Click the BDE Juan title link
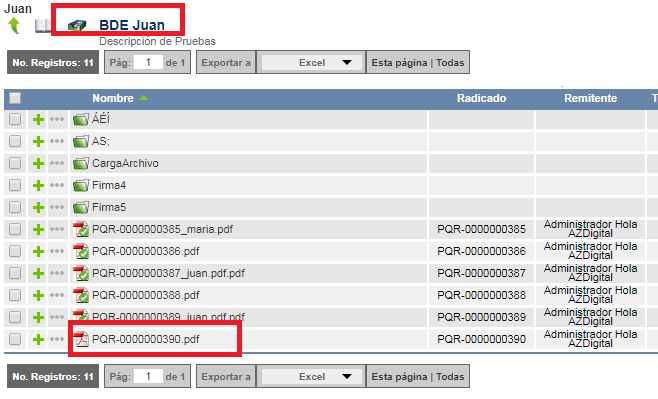Image resolution: width=658 pixels, height=399 pixels. pos(132,25)
